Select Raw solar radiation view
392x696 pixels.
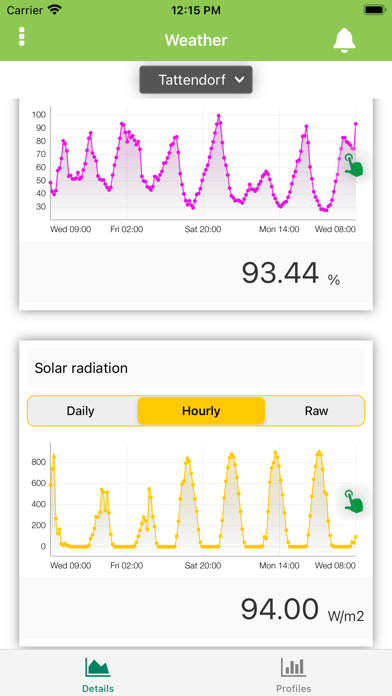[316, 411]
